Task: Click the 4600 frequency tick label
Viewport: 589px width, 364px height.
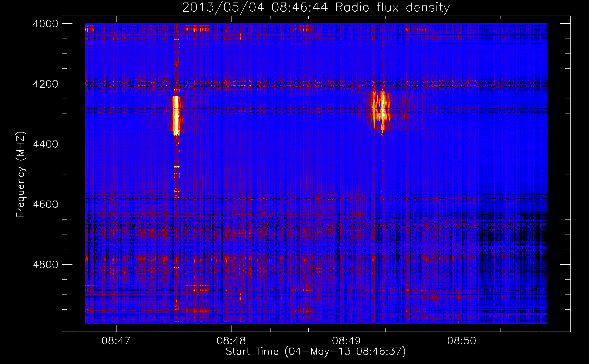Action: (x=46, y=204)
